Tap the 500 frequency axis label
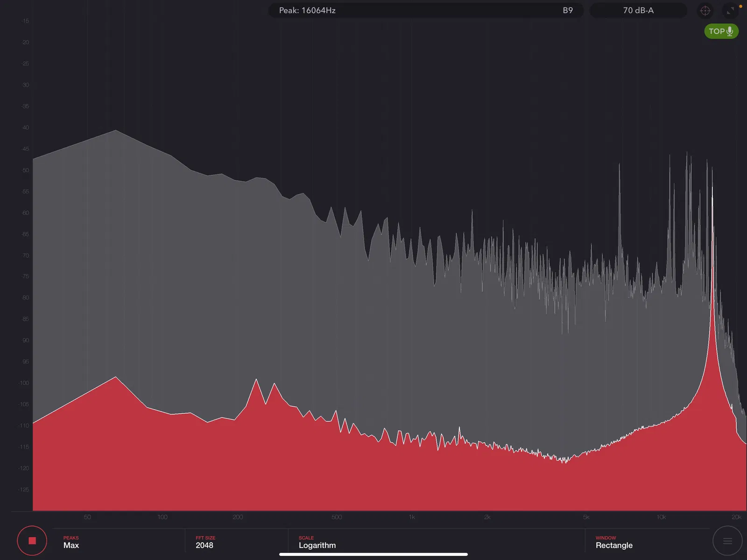Screen dimensions: 747x560 tap(337, 517)
